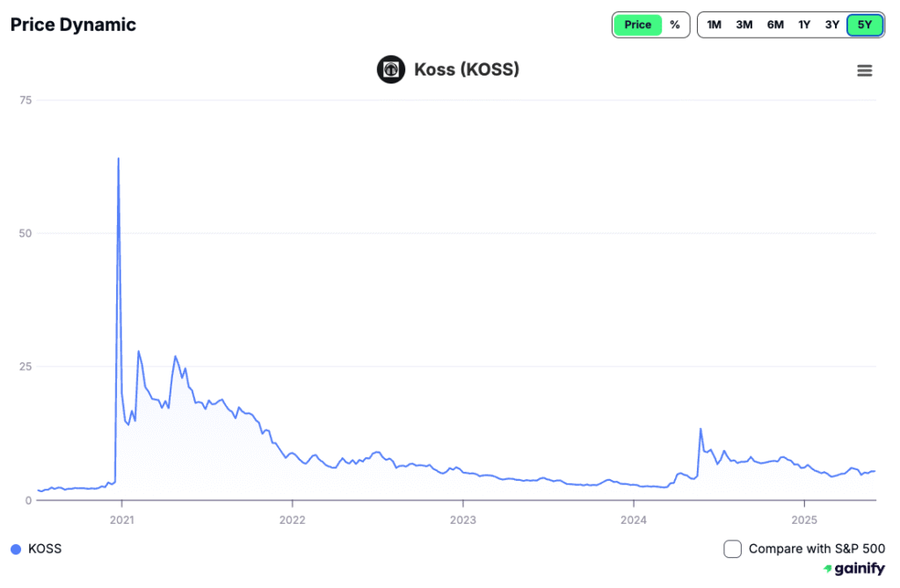Click the Koss (KOSS) chart title
Viewport: 900px width, 588px height.
(467, 69)
